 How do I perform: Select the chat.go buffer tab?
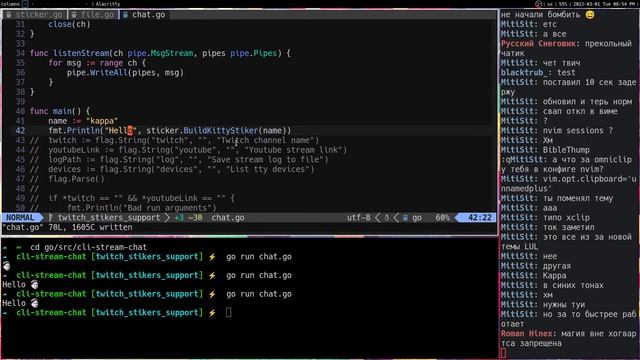coord(144,15)
